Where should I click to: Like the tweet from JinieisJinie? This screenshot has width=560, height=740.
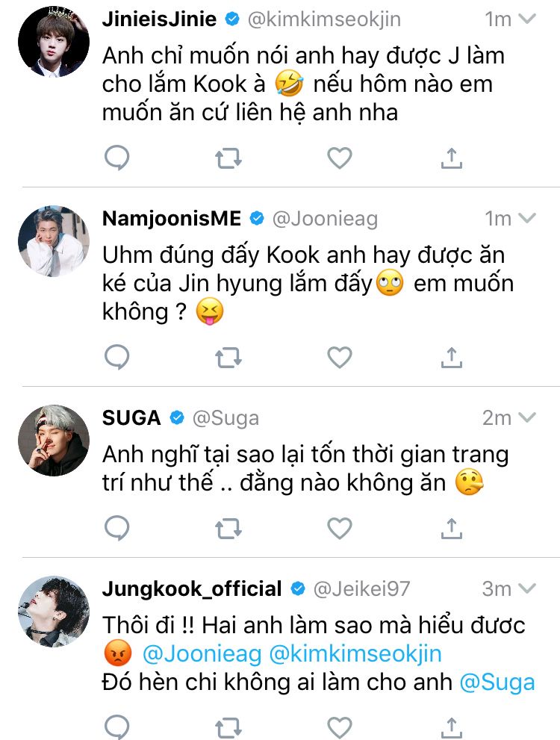(340, 158)
